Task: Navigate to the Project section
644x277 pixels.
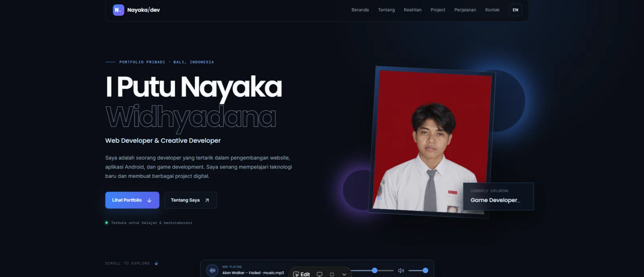Action: 438,10
